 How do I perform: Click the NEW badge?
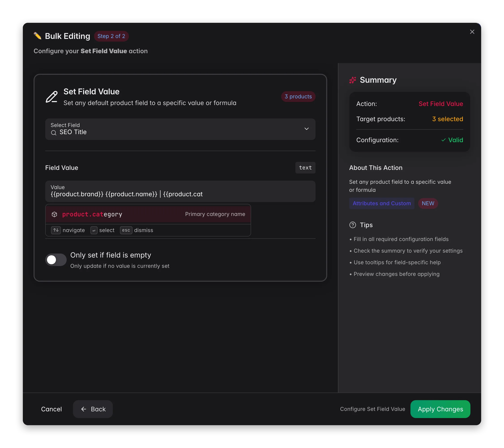(x=428, y=203)
